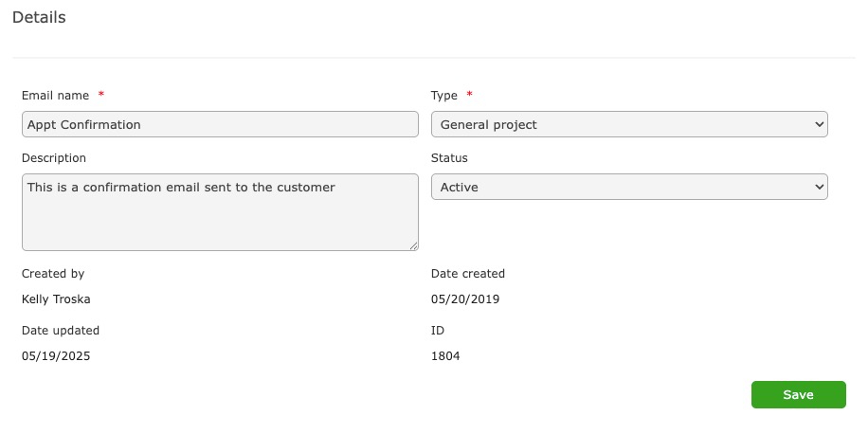Click the Description textarea resize handle
This screenshot has width=868, height=434.
click(x=413, y=245)
